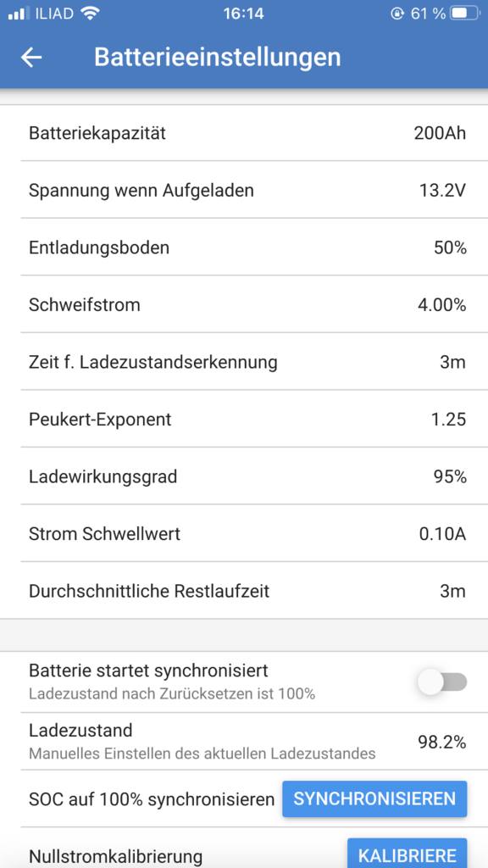Edit the Strom Schwellwert 0.10A value

244,534
